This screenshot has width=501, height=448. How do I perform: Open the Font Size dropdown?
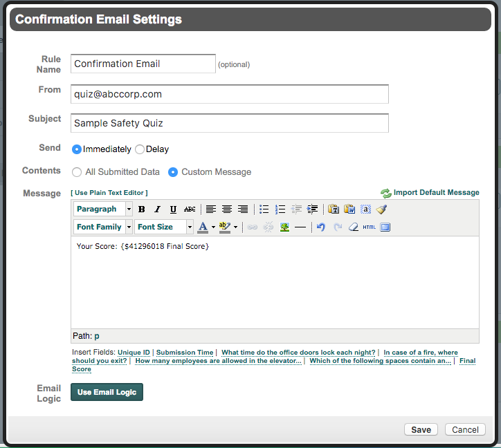163,227
